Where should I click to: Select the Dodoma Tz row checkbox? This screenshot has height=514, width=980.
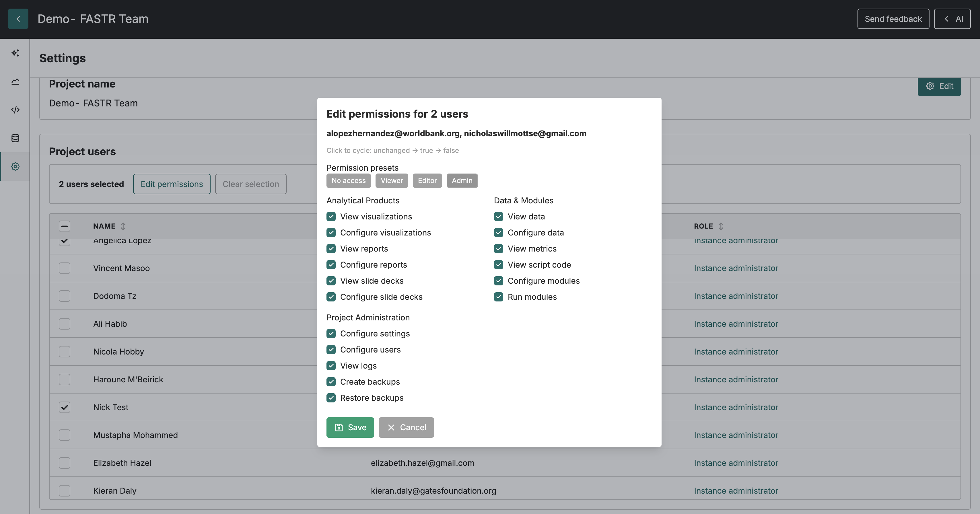coord(65,296)
